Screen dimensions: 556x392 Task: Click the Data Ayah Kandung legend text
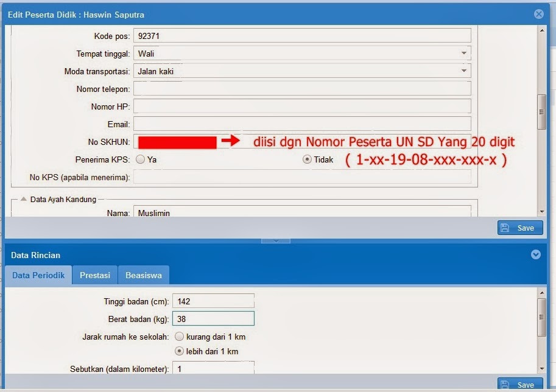pyautogui.click(x=63, y=199)
